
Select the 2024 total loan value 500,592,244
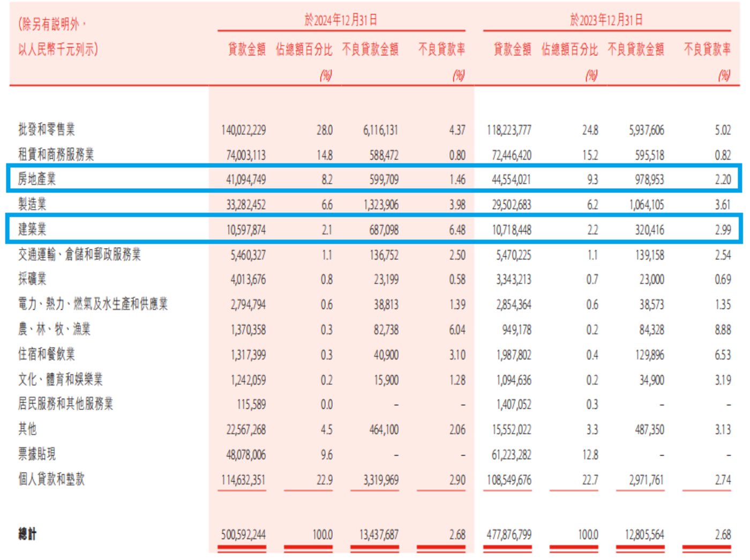(243, 535)
